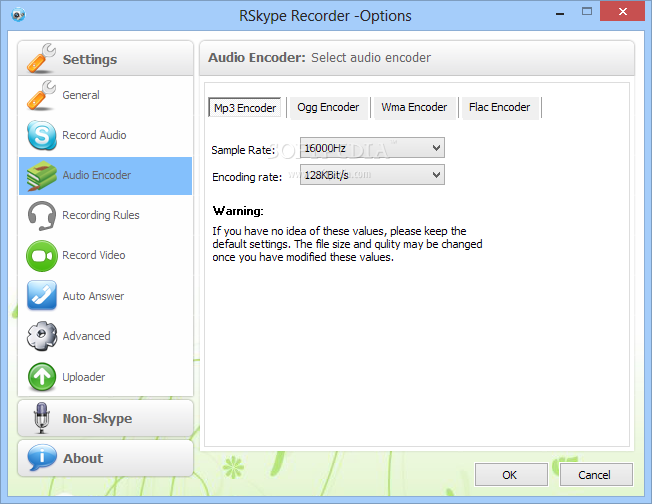The height and width of the screenshot is (504, 652).
Task: Switch to the Wma Encoder tab
Action: (414, 108)
